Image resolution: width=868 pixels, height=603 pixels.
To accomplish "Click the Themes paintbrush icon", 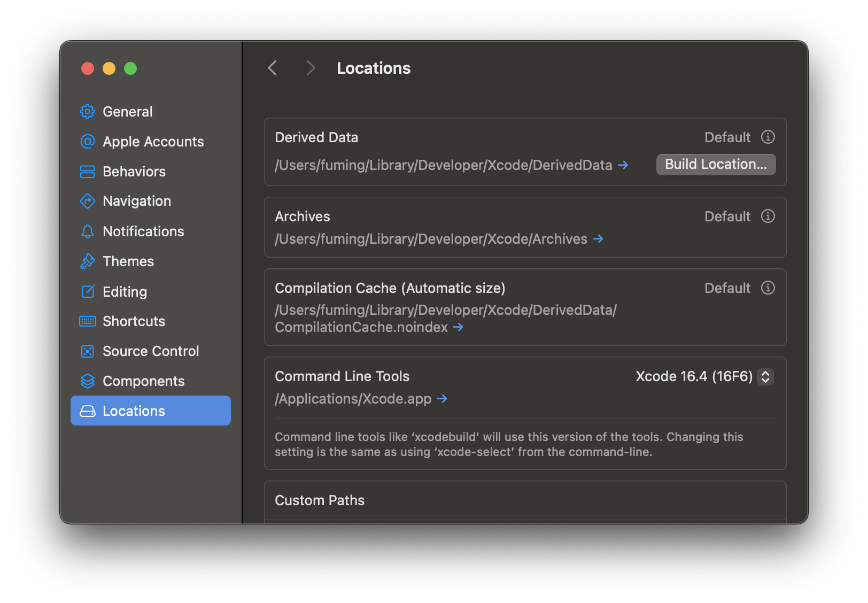I will pos(88,261).
